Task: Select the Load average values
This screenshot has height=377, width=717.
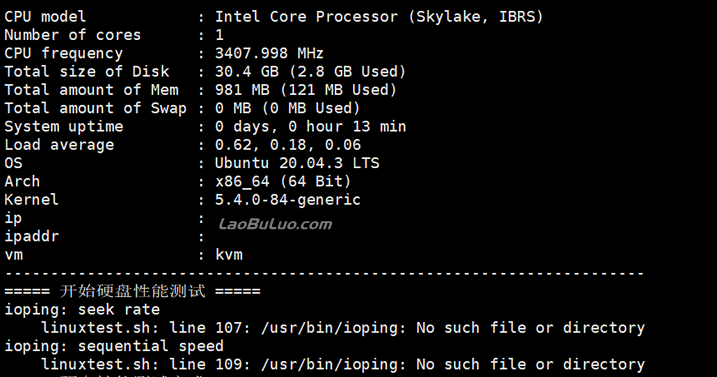Action: (288, 145)
